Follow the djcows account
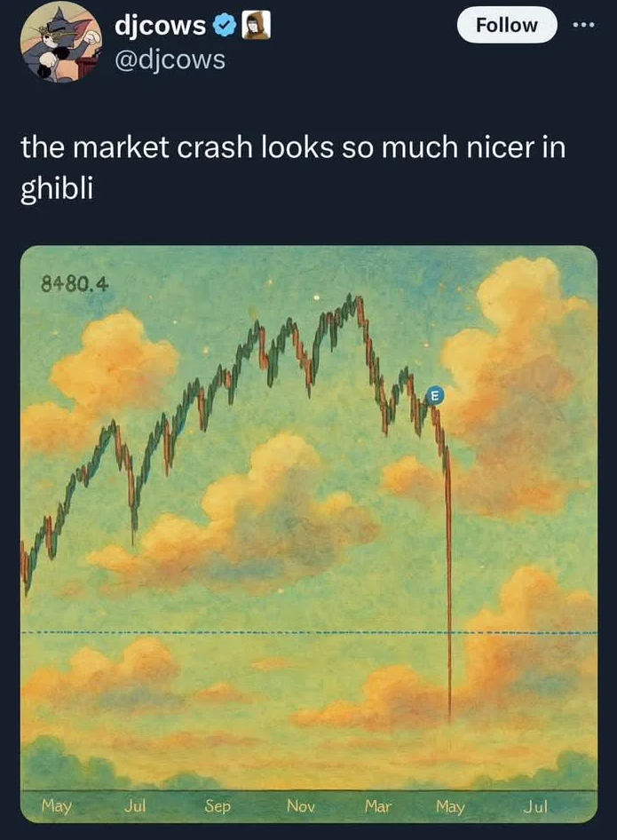Screen dimensions: 617x840 click(506, 25)
